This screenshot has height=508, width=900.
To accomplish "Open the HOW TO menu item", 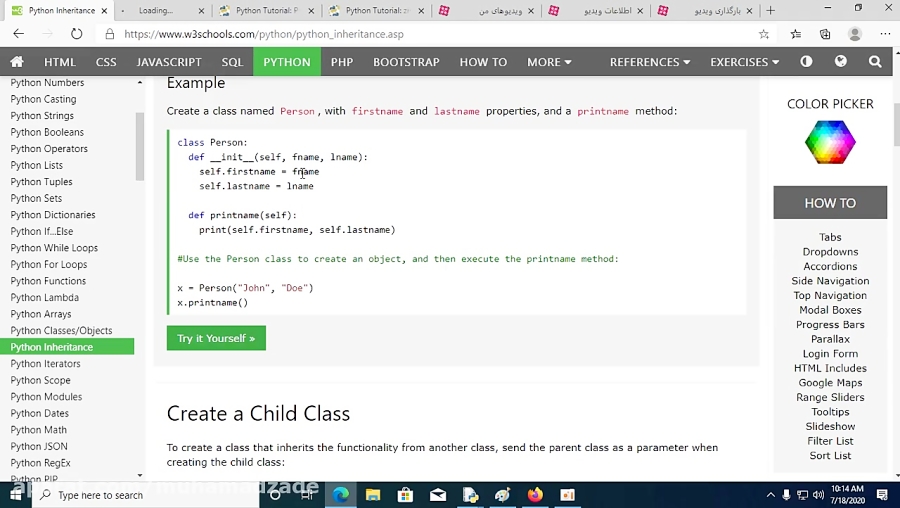I will pyautogui.click(x=483, y=61).
